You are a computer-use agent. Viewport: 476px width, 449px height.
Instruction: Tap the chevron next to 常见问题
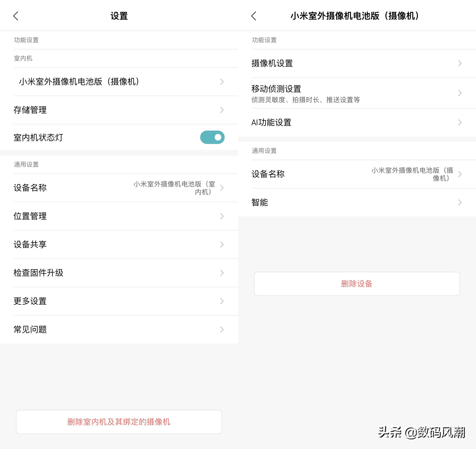(x=222, y=330)
